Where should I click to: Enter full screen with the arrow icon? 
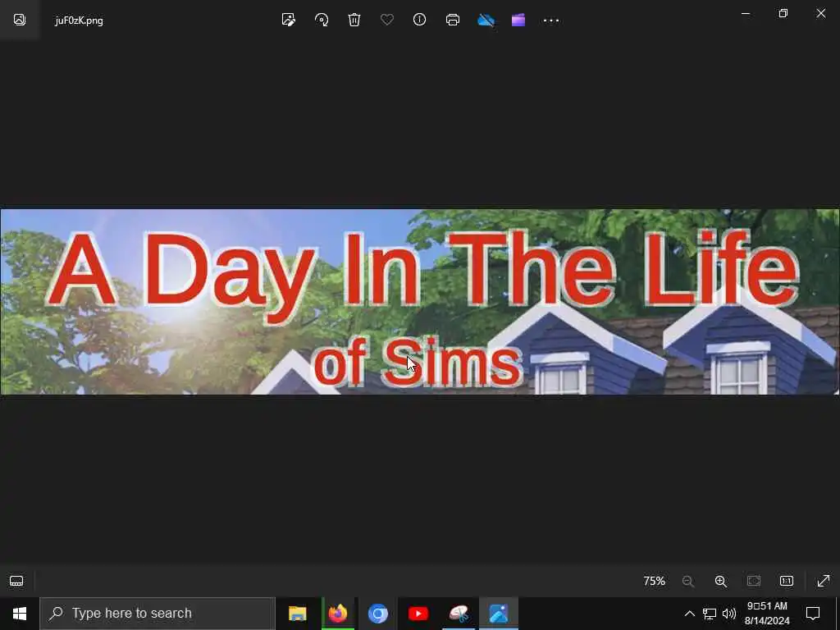[824, 581]
